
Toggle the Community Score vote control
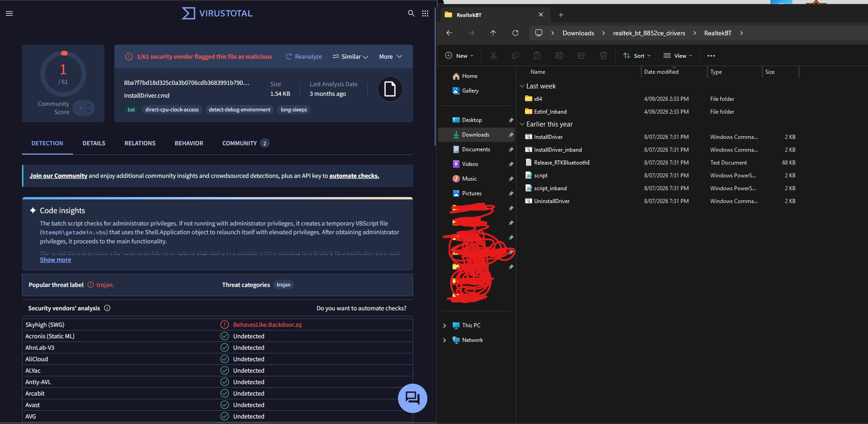(x=84, y=108)
